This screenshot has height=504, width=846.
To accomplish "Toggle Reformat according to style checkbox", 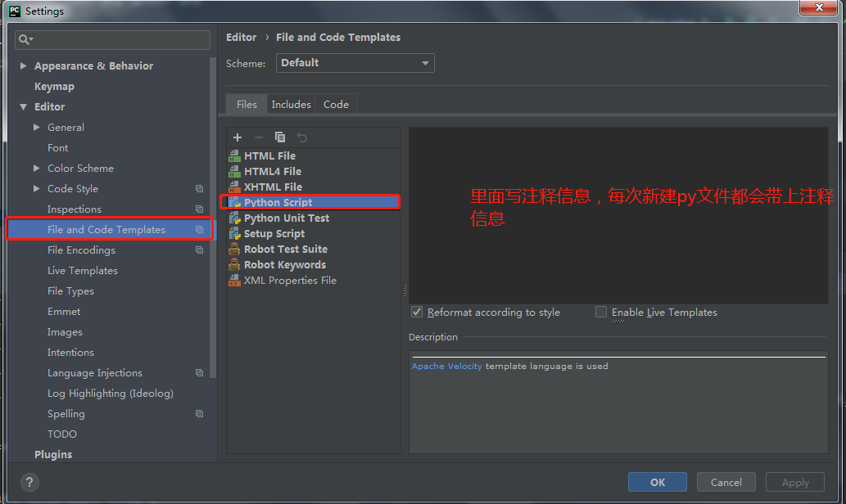I will click(x=417, y=312).
